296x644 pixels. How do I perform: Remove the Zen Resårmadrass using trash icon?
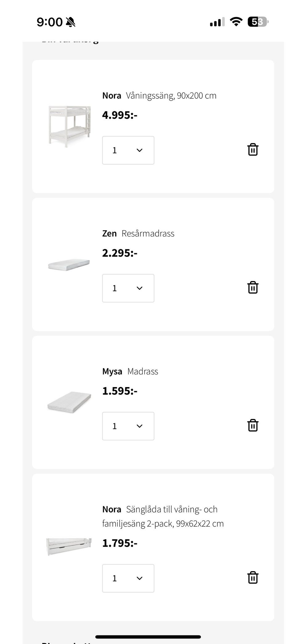point(253,287)
